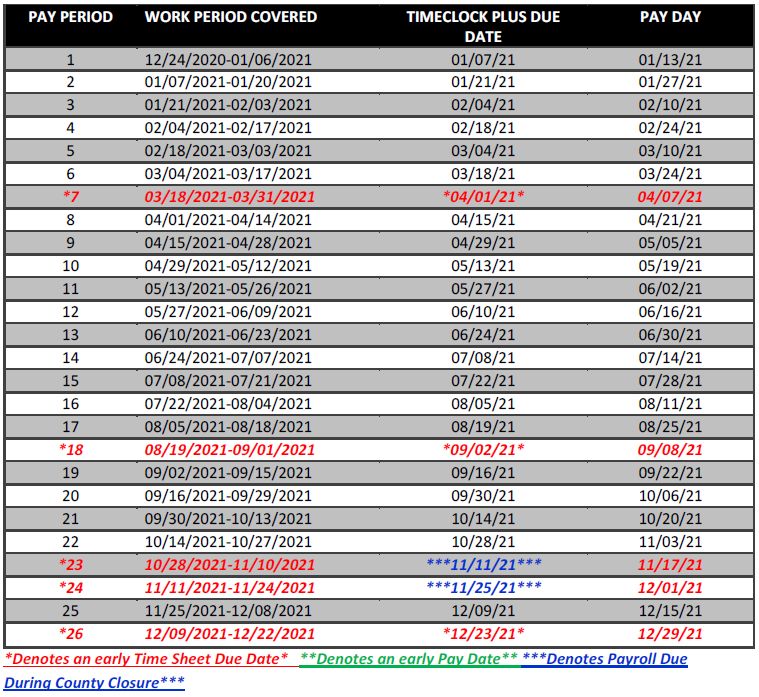This screenshot has width=759, height=697.
Task: Select work period 06/24/2021-07/07/2021
Action: 228,358
